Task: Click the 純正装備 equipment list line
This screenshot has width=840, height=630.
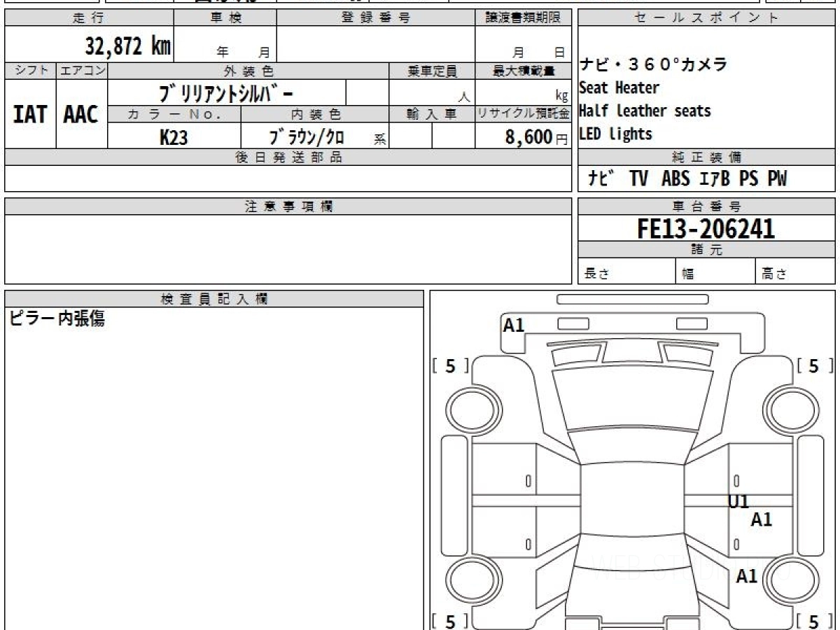Action: [x=687, y=179]
